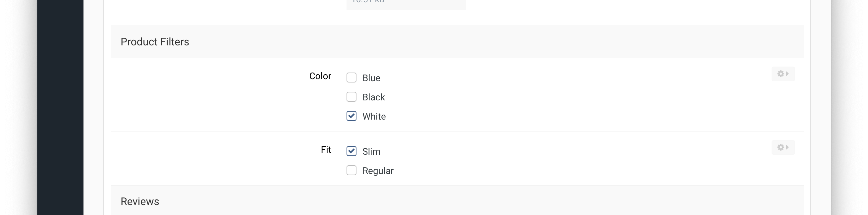Expand the arrow beside the Fit gear
The width and height of the screenshot is (868, 215).
click(787, 147)
